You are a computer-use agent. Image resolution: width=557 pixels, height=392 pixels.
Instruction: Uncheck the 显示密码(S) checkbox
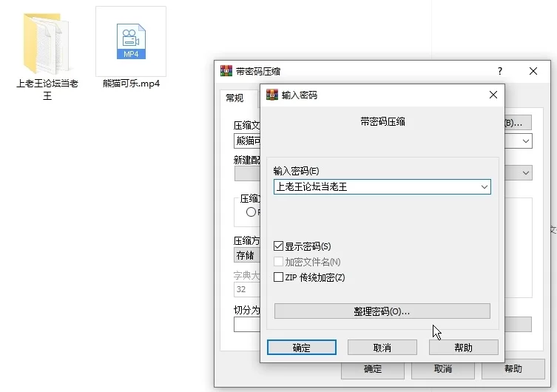278,246
